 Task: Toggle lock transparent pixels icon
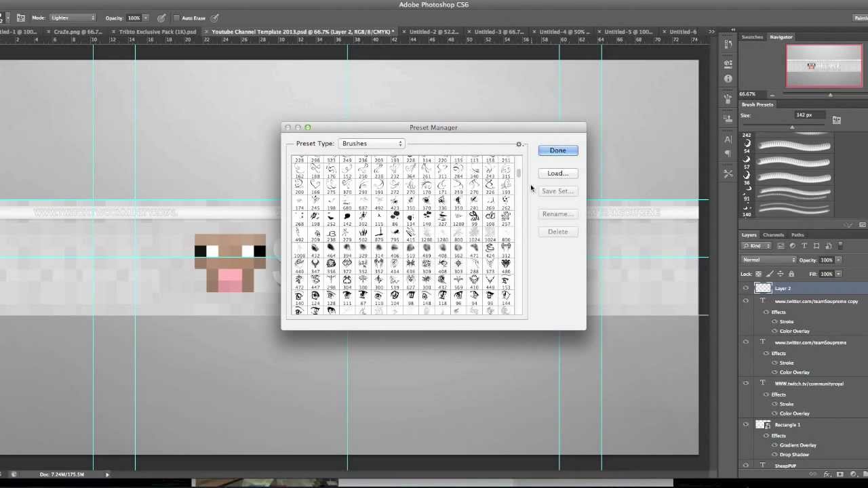click(x=760, y=274)
